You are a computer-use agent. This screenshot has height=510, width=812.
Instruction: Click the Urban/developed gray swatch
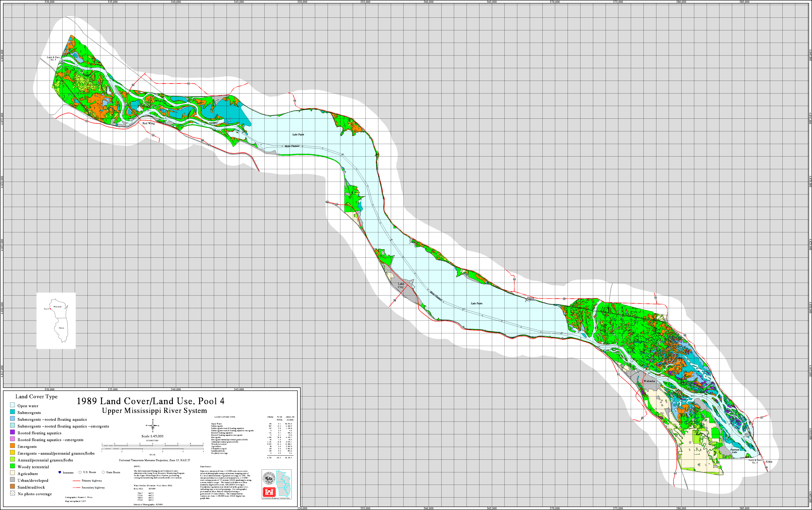(13, 480)
